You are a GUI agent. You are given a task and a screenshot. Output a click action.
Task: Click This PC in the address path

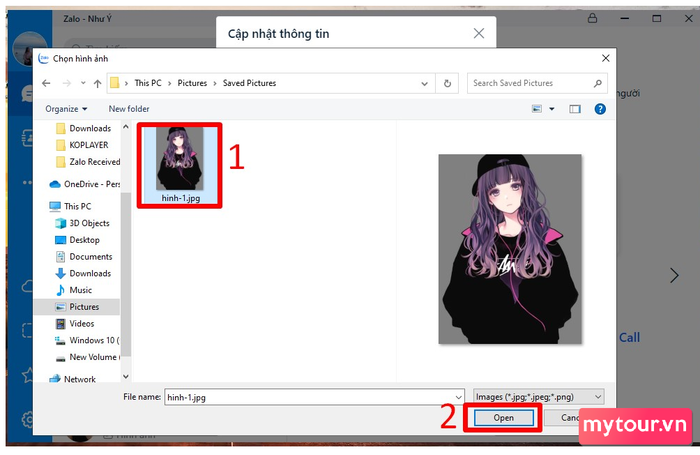pos(148,83)
